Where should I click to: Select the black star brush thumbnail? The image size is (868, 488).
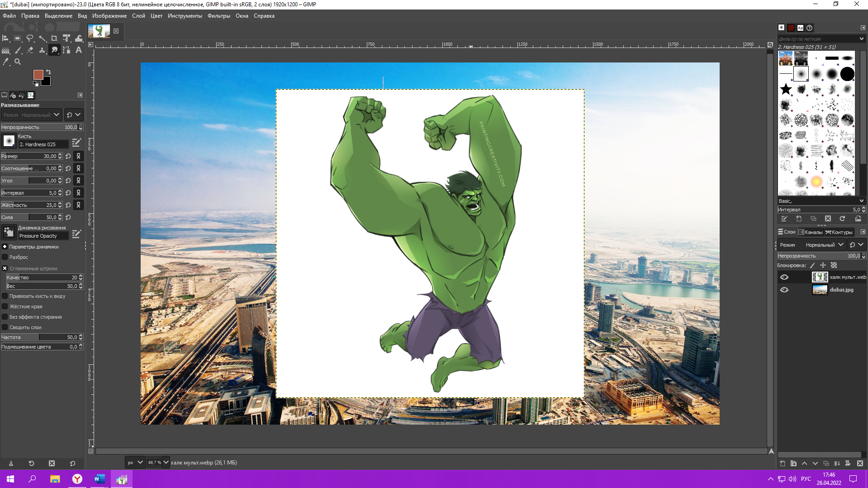786,89
